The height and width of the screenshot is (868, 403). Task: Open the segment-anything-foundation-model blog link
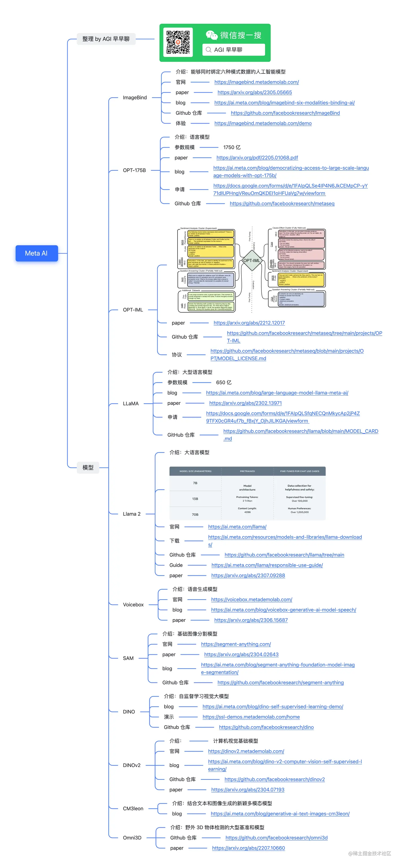coord(278,668)
